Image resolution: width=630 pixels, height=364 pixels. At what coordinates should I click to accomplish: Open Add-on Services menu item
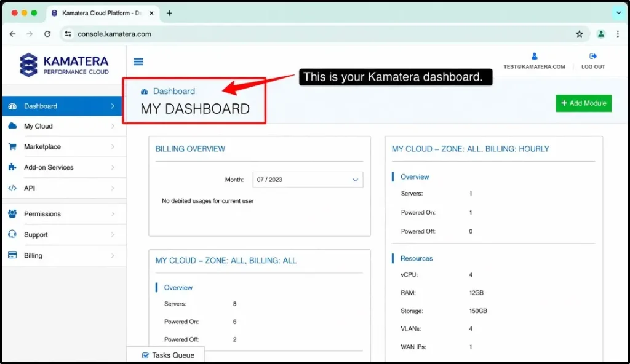click(x=64, y=167)
